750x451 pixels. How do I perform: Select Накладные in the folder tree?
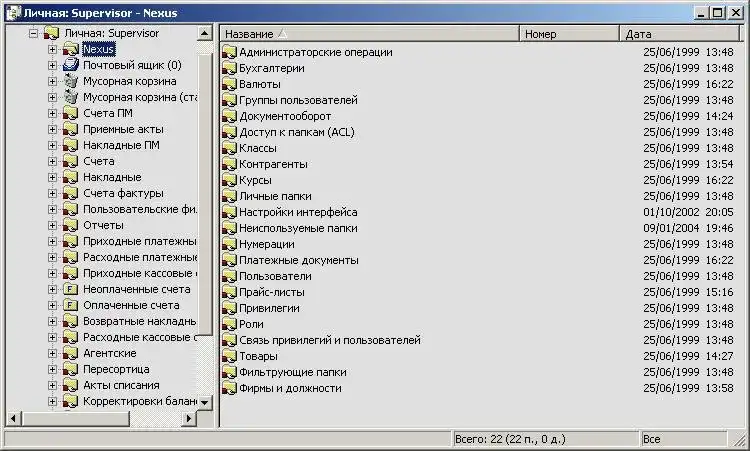[112, 177]
